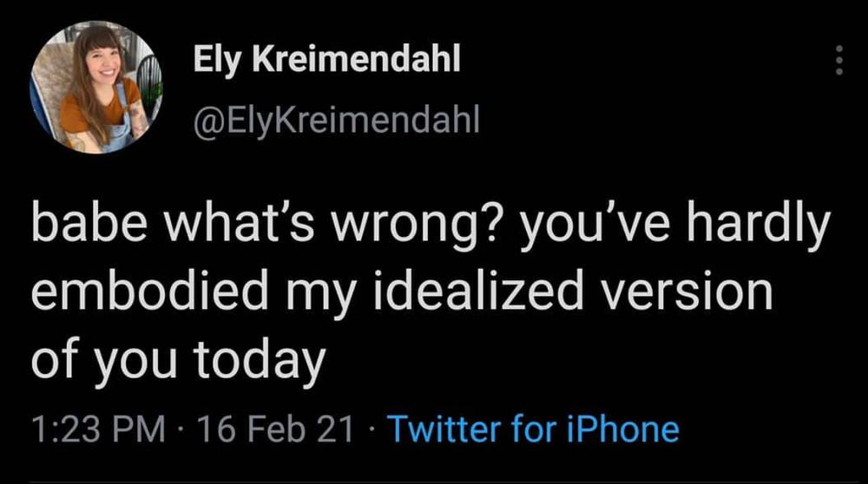Click "iPhone" in the source label

pyautogui.click(x=622, y=428)
